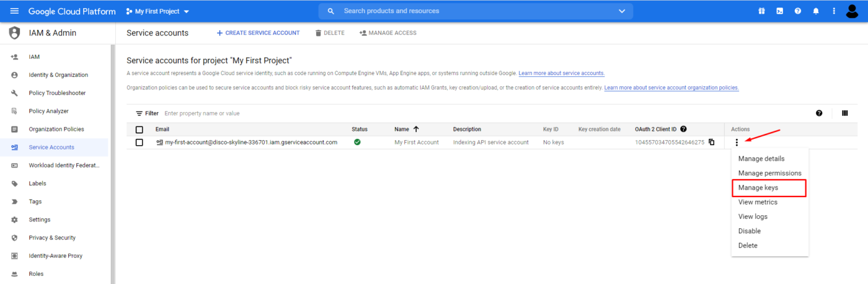Go to Service Accounts in sidebar

56,148
